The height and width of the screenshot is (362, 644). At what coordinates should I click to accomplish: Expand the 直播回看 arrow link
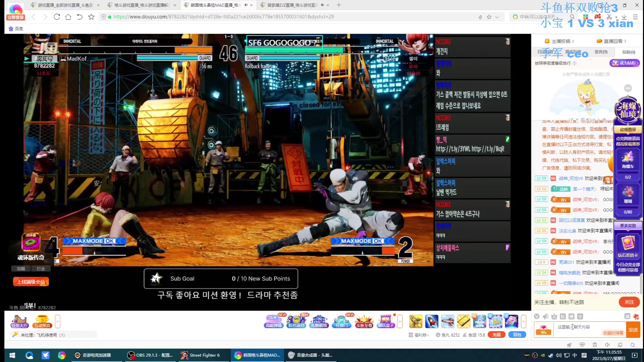(611, 41)
